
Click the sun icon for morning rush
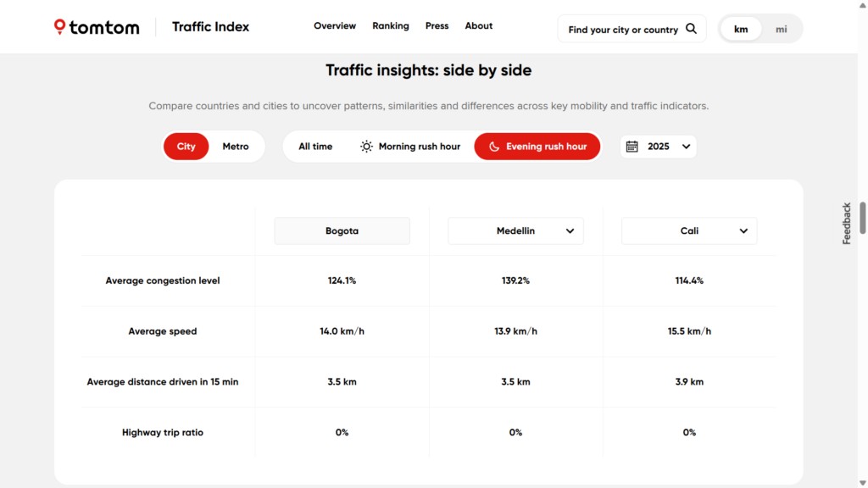click(366, 147)
